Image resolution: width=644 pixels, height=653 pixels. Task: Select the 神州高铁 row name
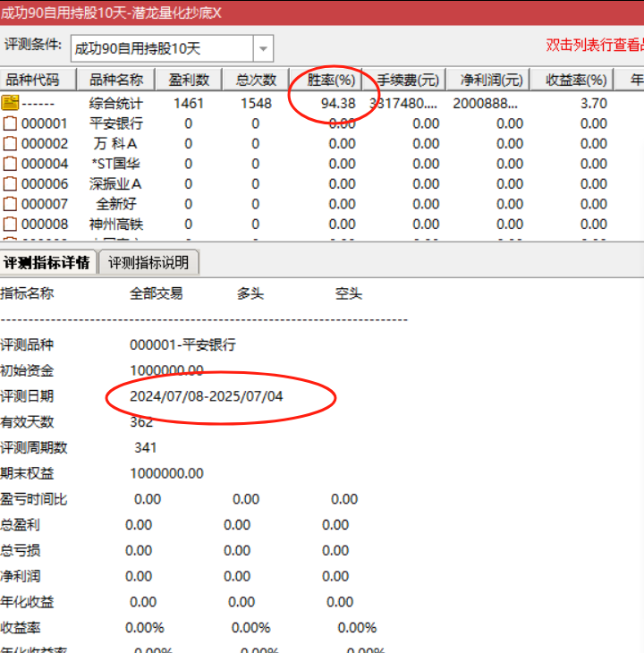(x=116, y=224)
